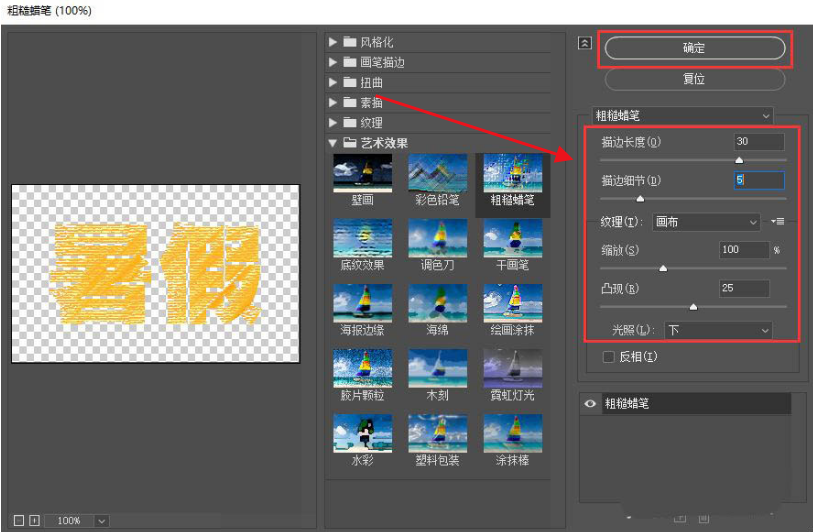Open the texture load flyout menu icon

pyautogui.click(x=777, y=221)
